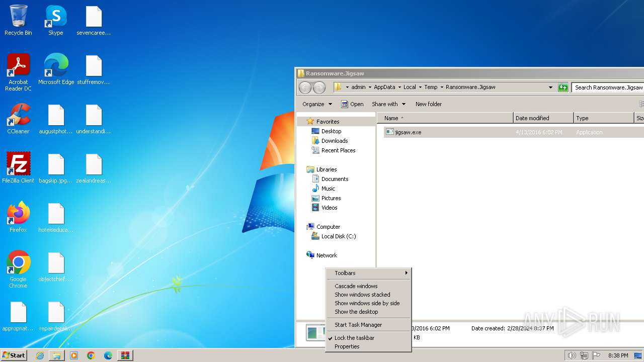
Task: Open Documents library in navigation pane
Action: (335, 179)
